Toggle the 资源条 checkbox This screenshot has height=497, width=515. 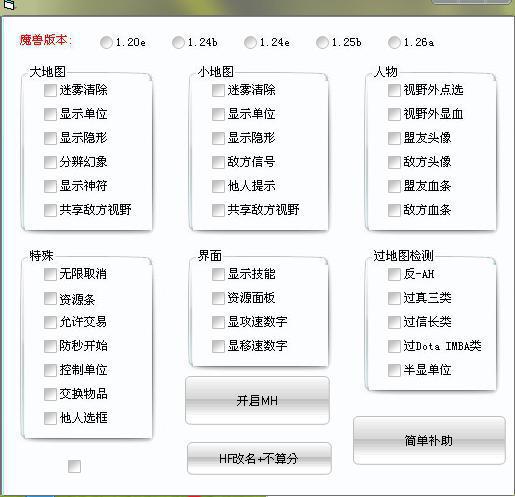[50, 298]
